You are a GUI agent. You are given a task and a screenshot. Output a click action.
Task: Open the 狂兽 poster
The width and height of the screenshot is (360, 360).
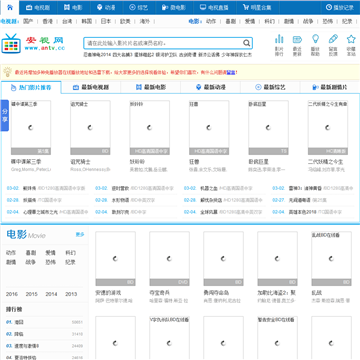209,128
